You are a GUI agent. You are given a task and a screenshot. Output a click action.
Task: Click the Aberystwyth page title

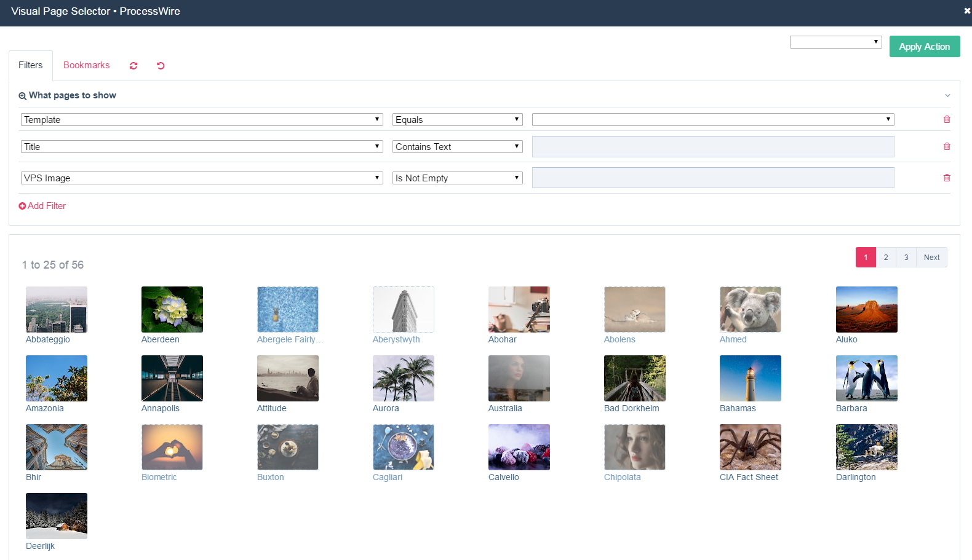(x=396, y=339)
